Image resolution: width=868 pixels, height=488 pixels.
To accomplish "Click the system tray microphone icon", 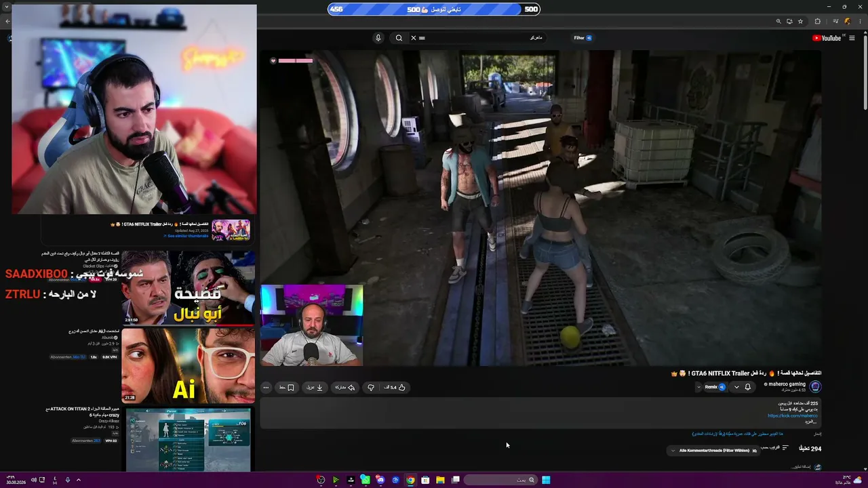I will [67, 480].
